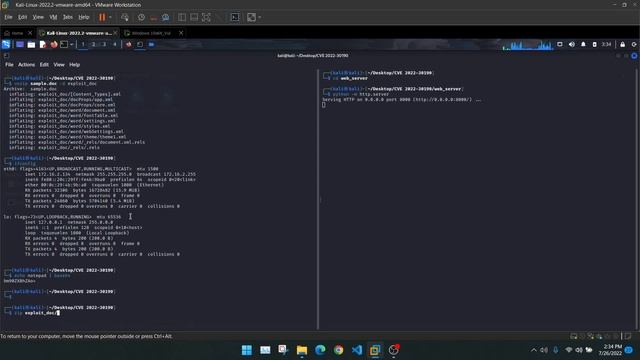
Task: Click the blue folder taskbar icon
Action: 151,44
